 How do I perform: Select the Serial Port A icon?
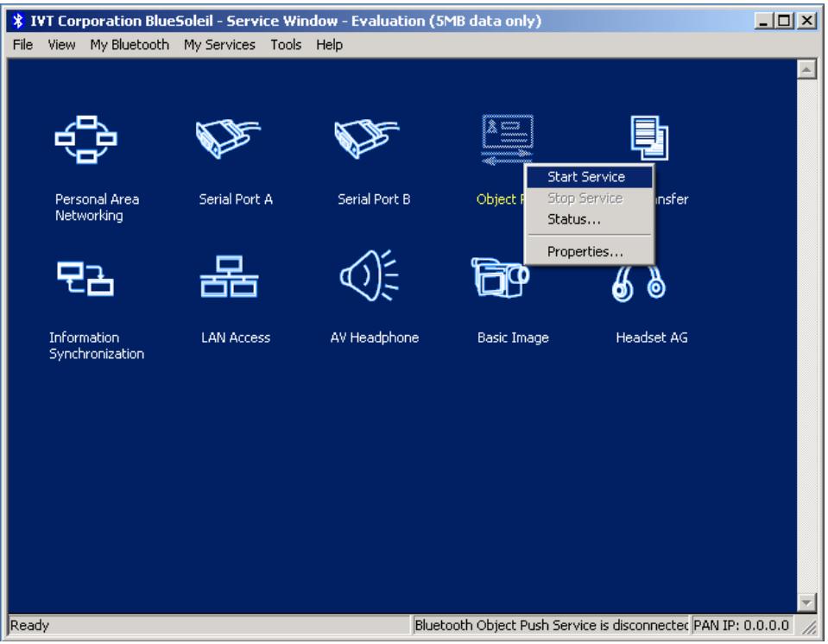(x=228, y=138)
